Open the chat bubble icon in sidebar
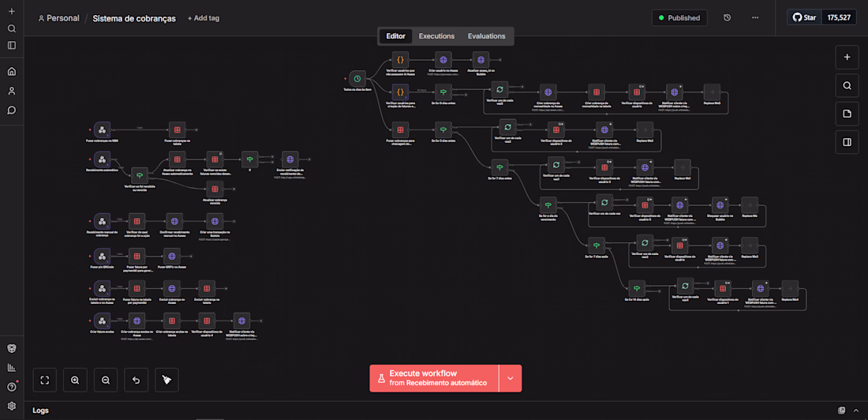The image size is (868, 420). [12, 111]
